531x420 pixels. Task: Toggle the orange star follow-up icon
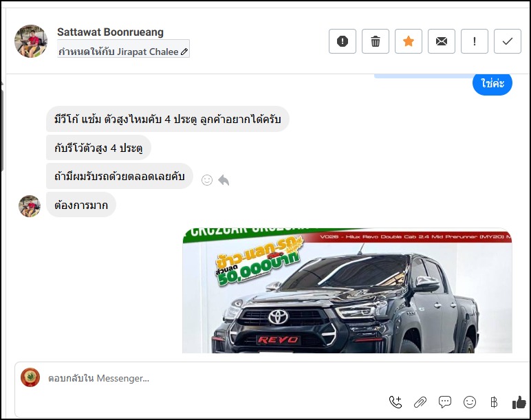pyautogui.click(x=409, y=41)
